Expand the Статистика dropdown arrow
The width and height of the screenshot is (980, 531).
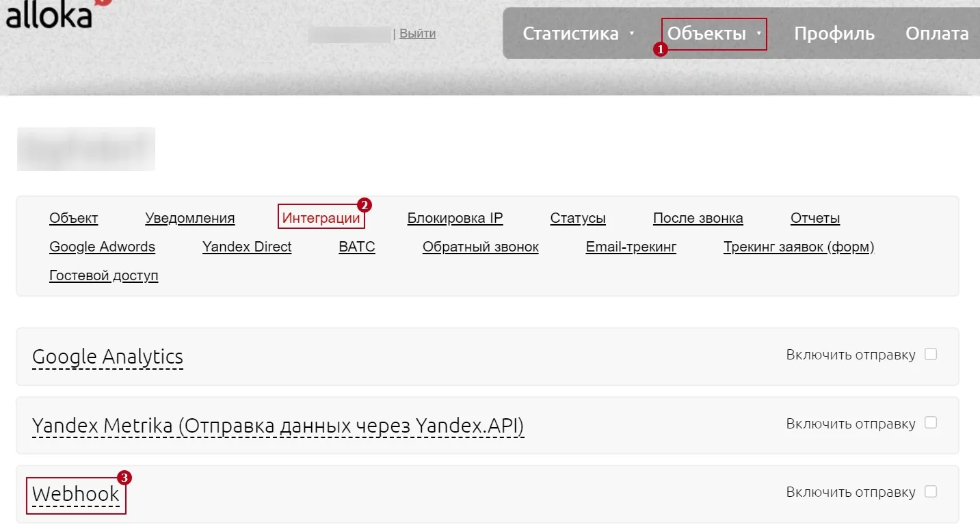pos(631,33)
